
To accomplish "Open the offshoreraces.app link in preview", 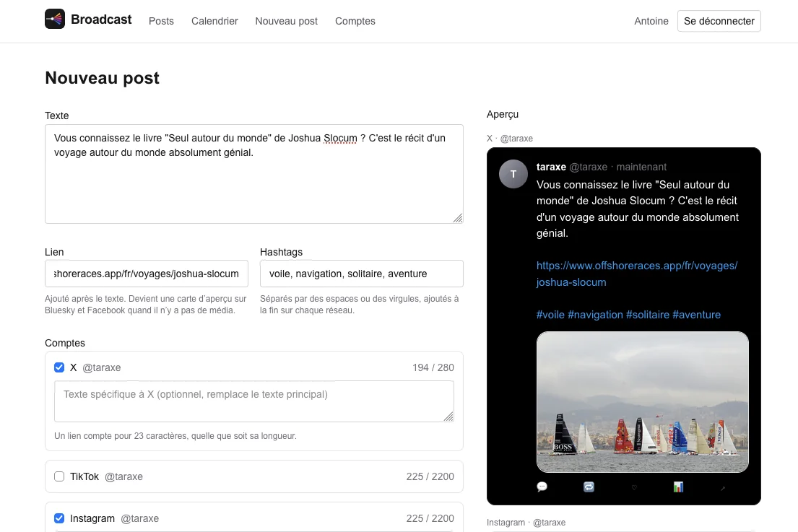I will (637, 274).
